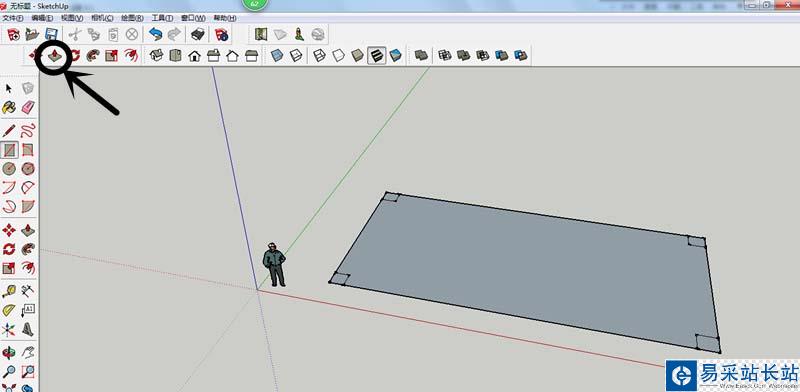Toggle Back Edges display style
Image resolution: width=800 pixels, height=392 pixels.
pyautogui.click(x=296, y=55)
